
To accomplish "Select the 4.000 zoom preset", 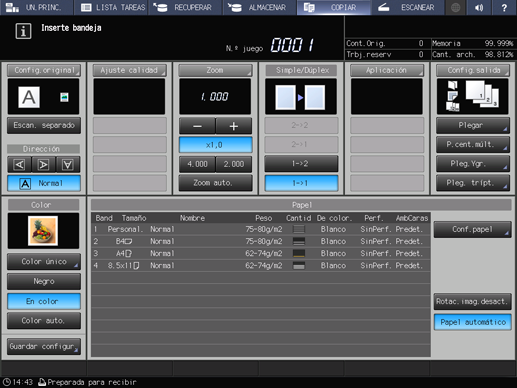I will tap(197, 164).
